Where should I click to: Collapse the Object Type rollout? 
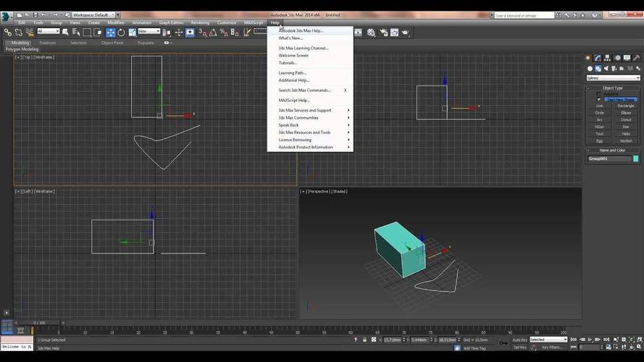tap(612, 88)
